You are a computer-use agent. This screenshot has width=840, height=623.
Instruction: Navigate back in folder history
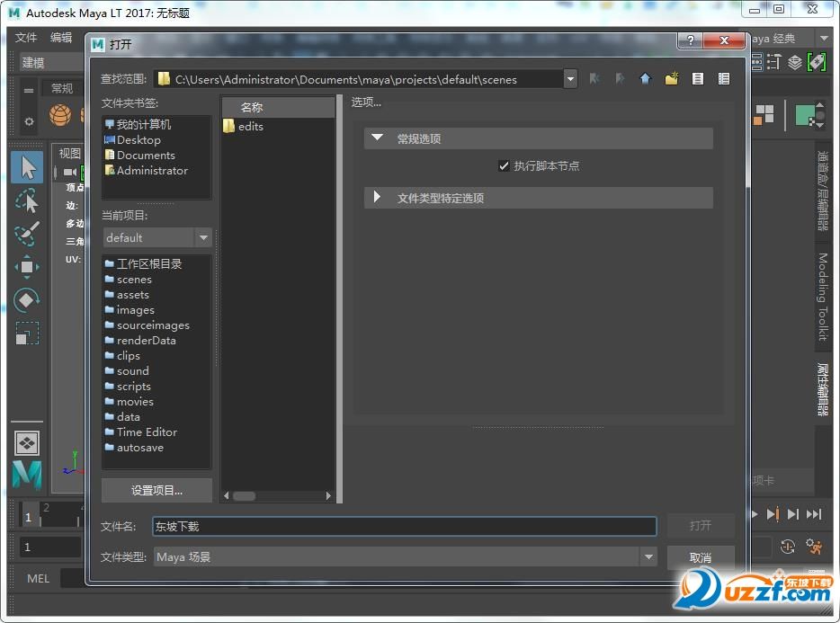point(594,79)
